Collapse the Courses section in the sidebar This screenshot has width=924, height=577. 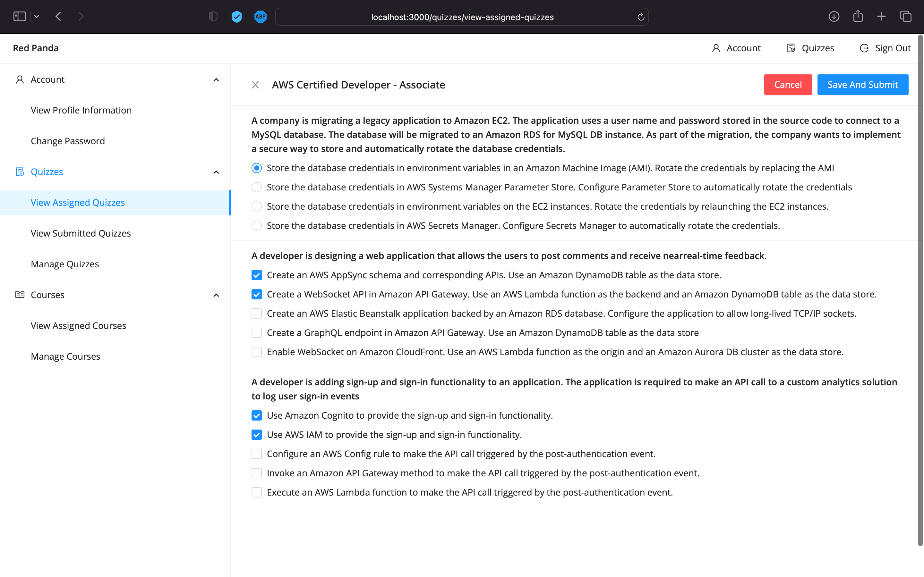pyautogui.click(x=216, y=295)
